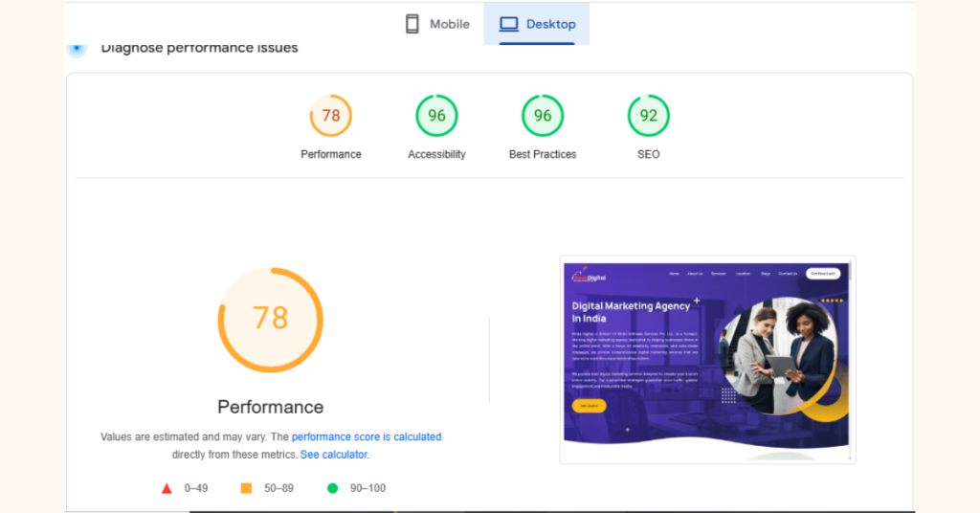Click the 'SEO' label
Viewport: 980px width, 513px height.
pos(648,154)
